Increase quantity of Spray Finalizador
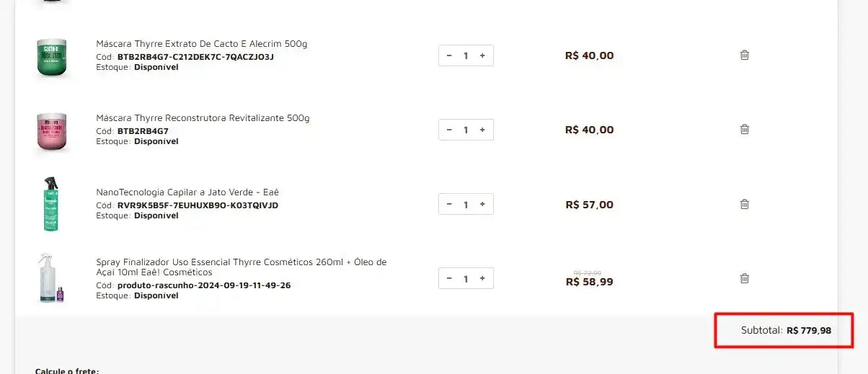The height and width of the screenshot is (374, 868). click(x=482, y=278)
